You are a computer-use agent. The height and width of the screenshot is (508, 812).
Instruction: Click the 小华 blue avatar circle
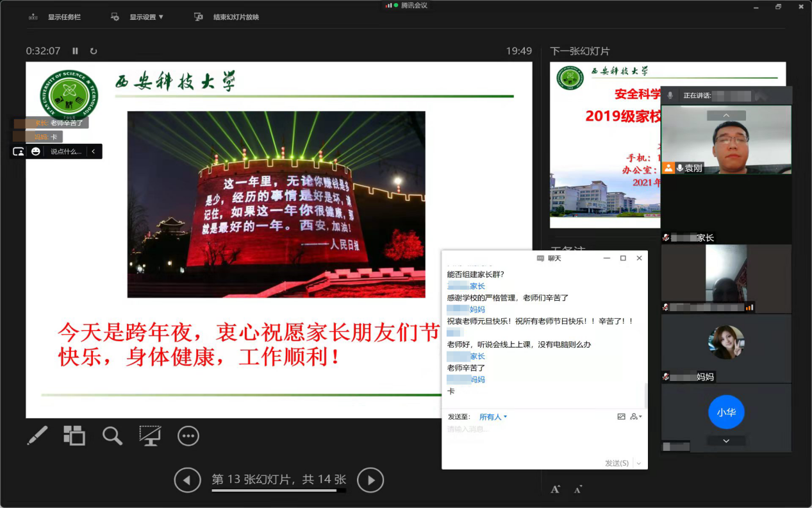726,412
